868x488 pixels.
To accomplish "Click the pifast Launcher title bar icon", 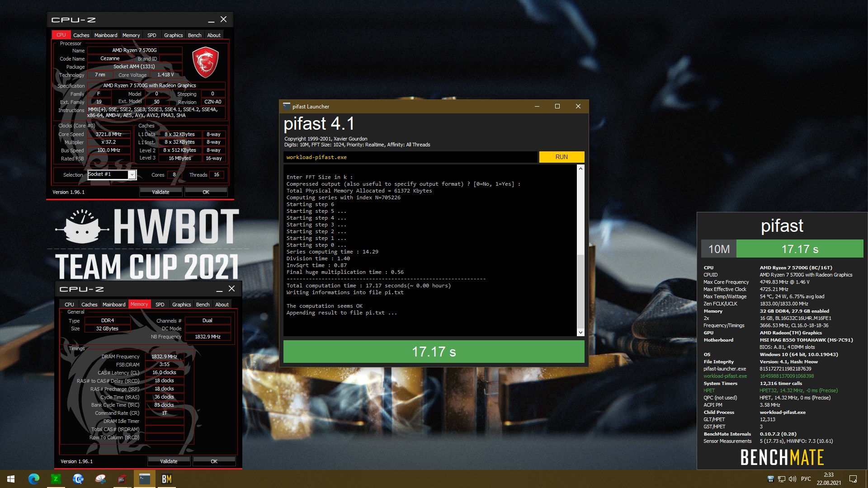I will (287, 106).
